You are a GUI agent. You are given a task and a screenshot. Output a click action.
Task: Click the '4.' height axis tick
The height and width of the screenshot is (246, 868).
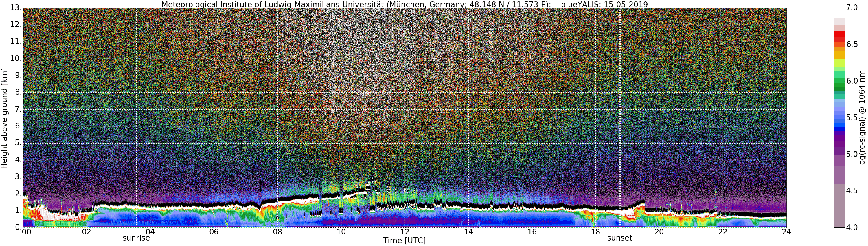click(x=18, y=159)
